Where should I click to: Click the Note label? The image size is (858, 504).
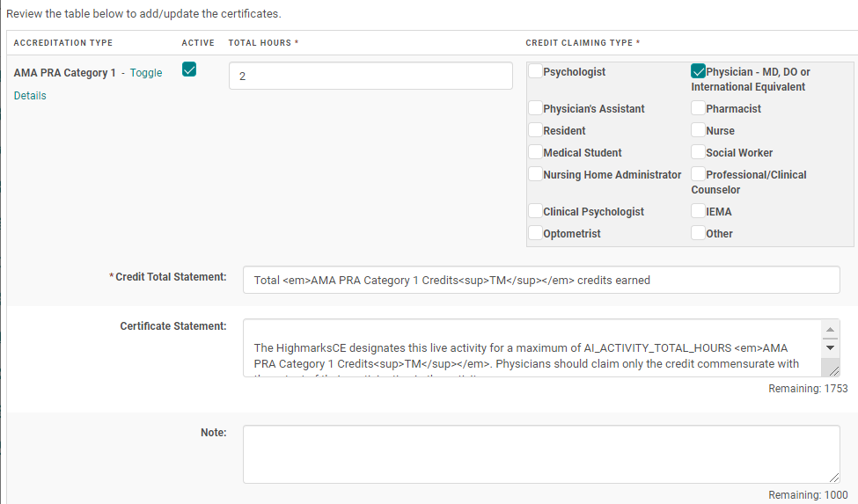tap(214, 433)
